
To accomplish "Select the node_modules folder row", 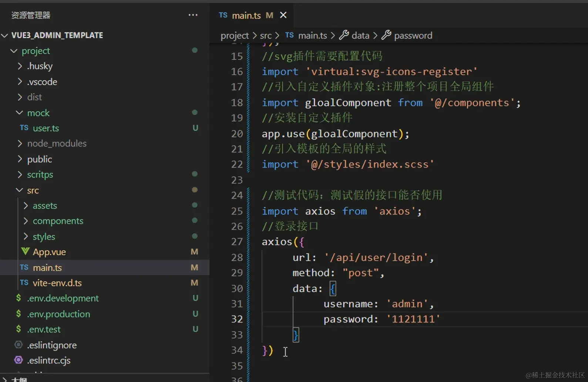I will click(x=105, y=143).
